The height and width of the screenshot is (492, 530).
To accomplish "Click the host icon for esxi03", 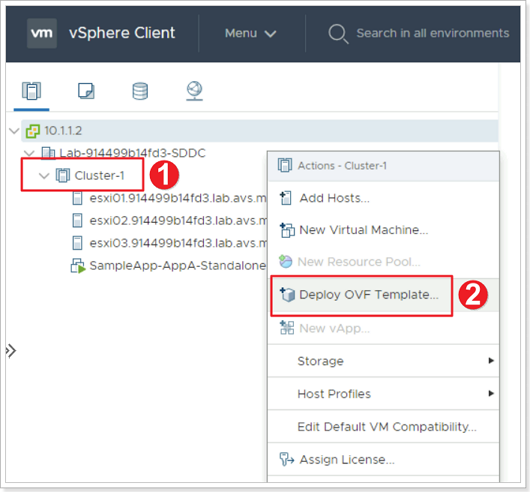I will click(77, 243).
